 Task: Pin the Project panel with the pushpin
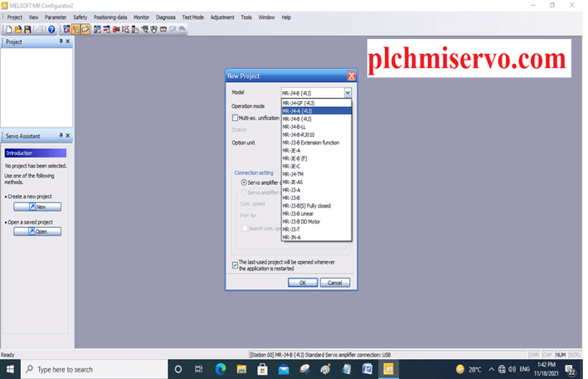coord(60,42)
